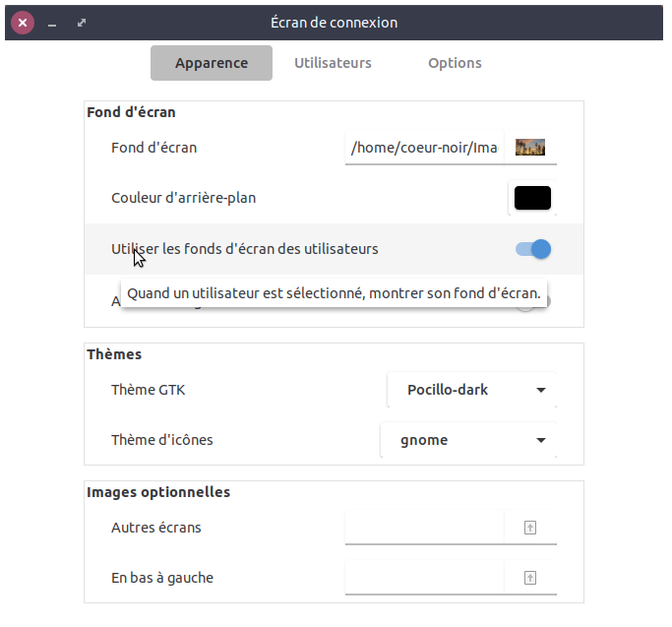Disable using users' wallpapers switch
Viewport: 672px width, 627px height.
533,249
